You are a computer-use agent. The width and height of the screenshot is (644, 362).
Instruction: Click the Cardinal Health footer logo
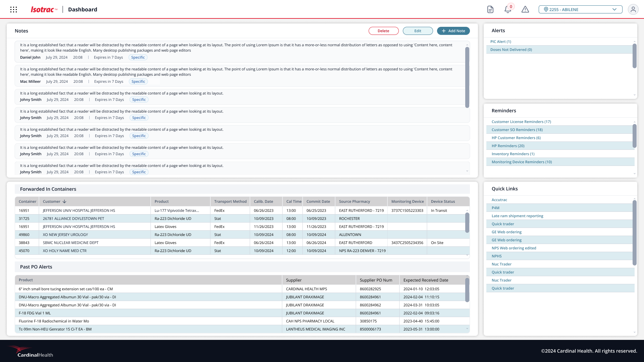click(31, 351)
